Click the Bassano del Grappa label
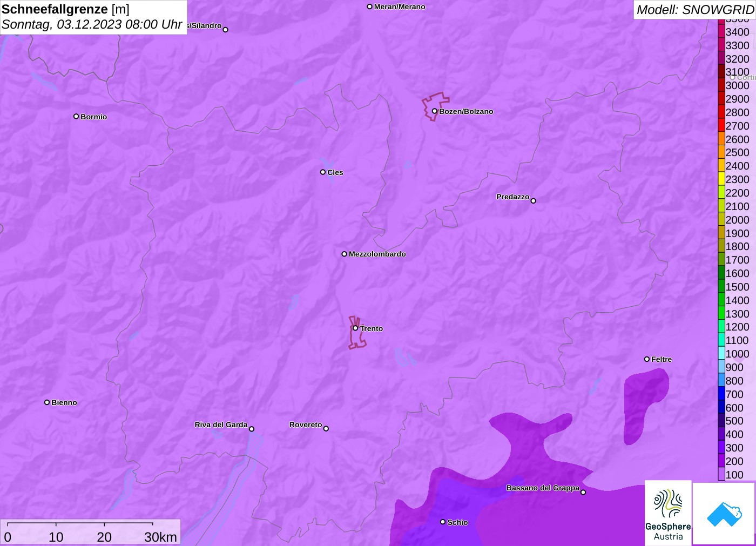The width and height of the screenshot is (756, 546). tap(543, 488)
